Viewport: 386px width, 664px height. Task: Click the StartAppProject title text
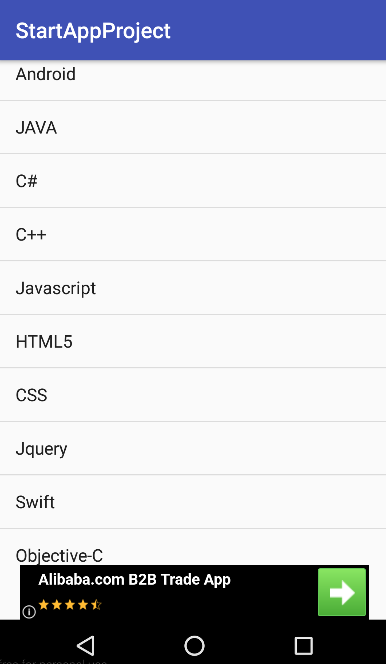(x=93, y=31)
